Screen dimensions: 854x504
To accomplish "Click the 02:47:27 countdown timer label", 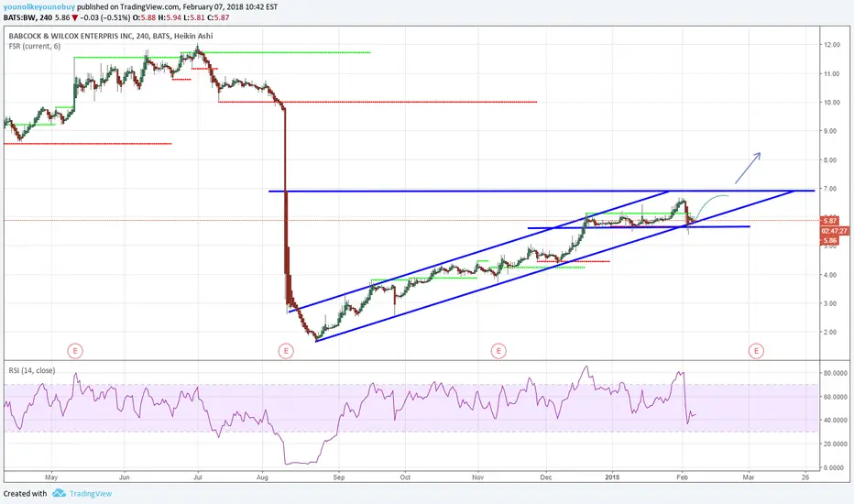I will click(835, 231).
